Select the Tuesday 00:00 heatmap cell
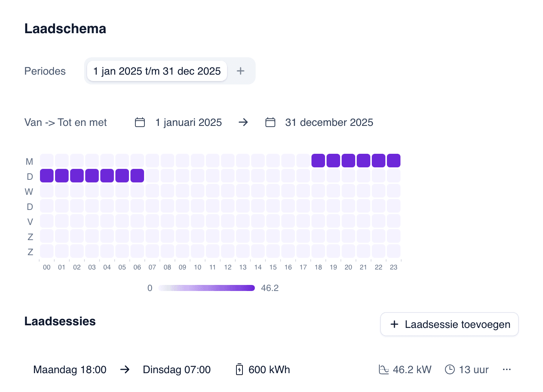The width and height of the screenshot is (543, 392). point(47,176)
